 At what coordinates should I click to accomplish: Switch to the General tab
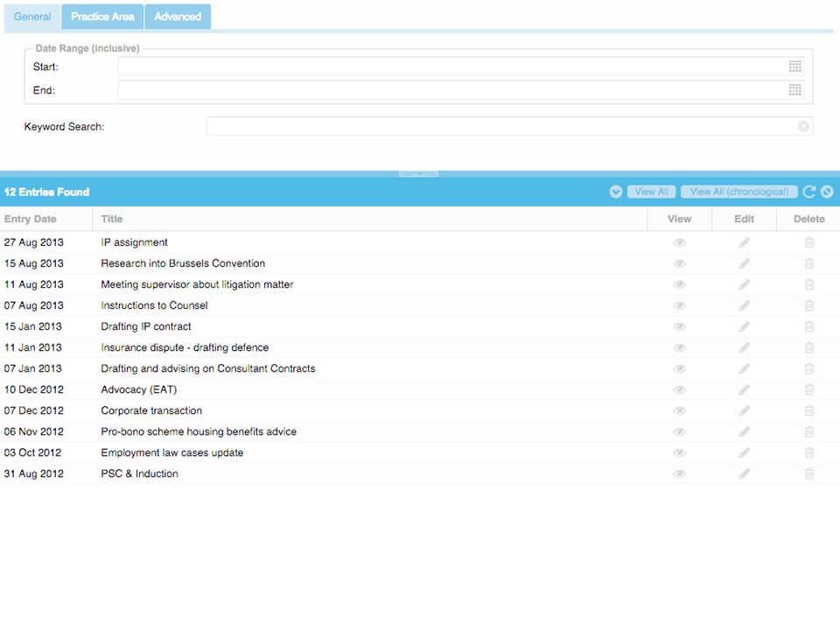pyautogui.click(x=32, y=17)
